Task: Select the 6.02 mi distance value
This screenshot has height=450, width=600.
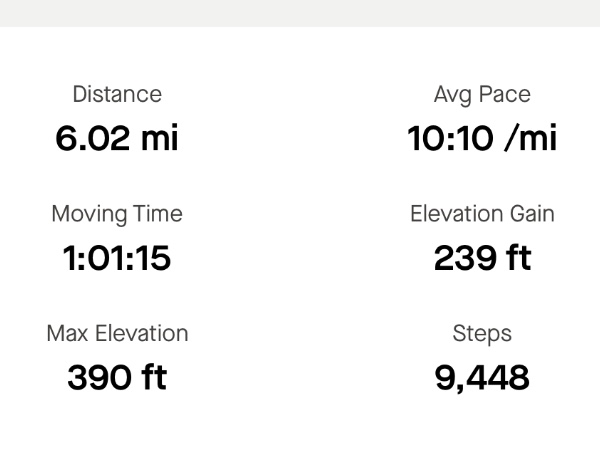Action: (x=117, y=138)
